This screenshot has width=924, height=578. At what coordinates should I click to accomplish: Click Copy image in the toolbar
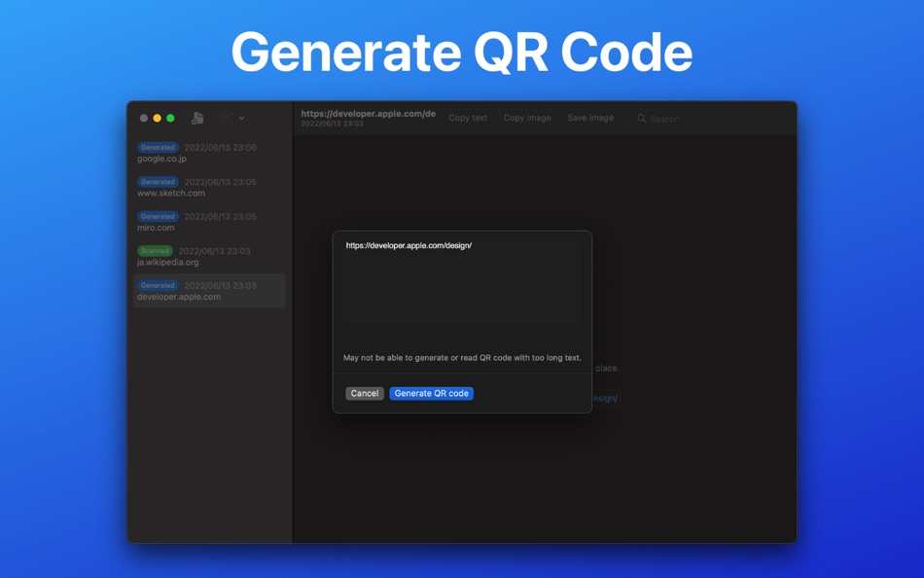[x=527, y=118]
